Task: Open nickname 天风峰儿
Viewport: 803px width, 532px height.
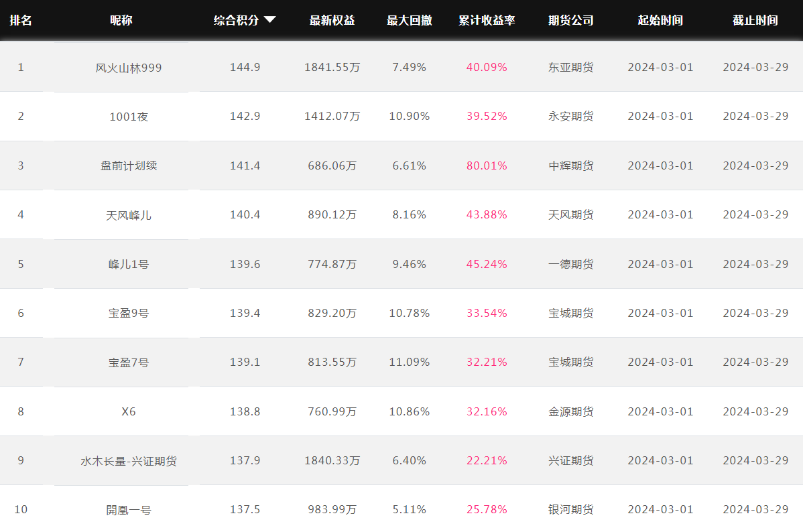Action: click(129, 215)
